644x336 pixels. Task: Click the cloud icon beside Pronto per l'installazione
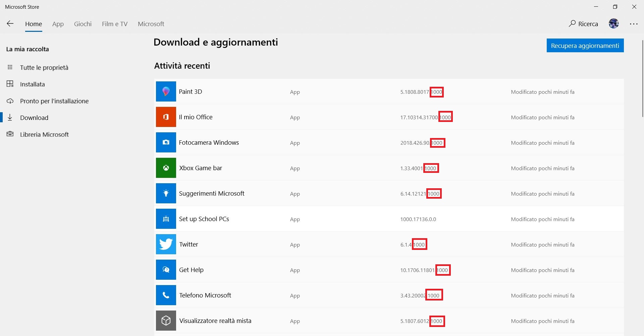tap(10, 101)
